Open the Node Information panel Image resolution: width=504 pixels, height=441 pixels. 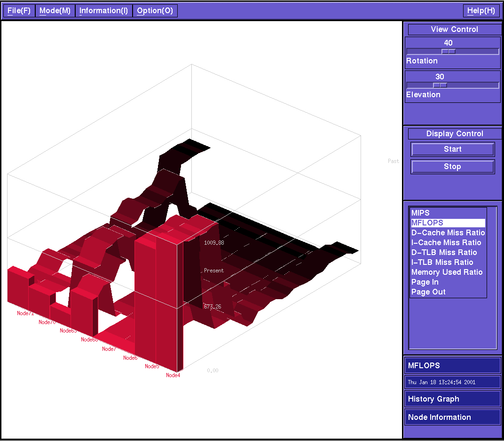pyautogui.click(x=452, y=418)
